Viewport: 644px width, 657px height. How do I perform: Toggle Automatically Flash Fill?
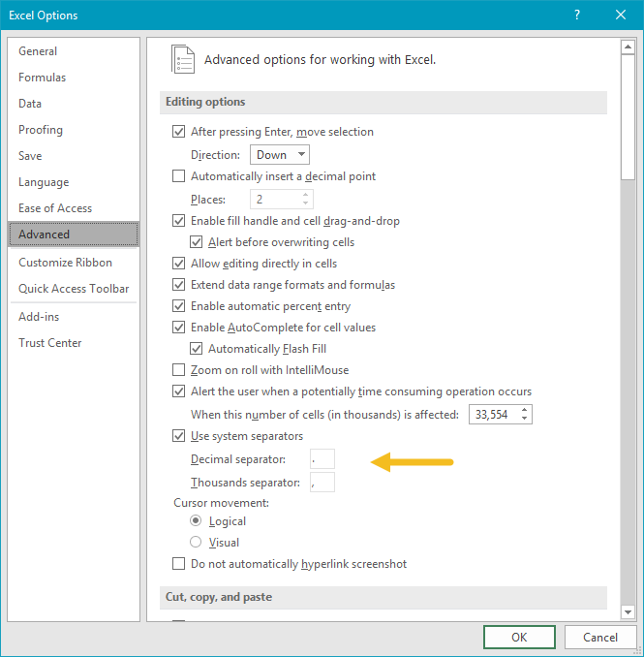(x=196, y=349)
